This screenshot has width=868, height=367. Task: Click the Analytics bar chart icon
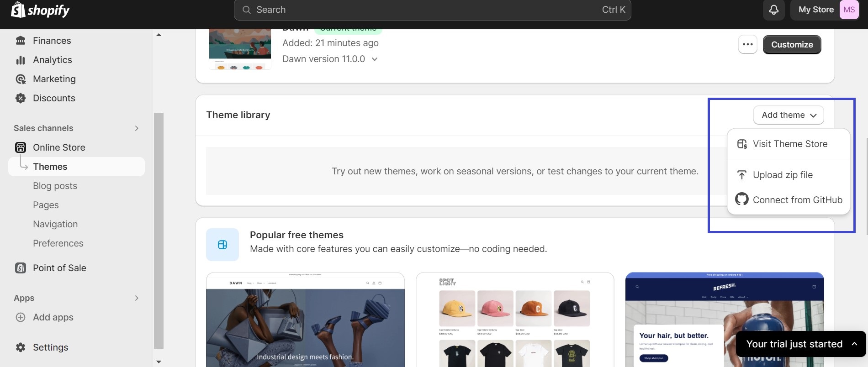coord(21,60)
